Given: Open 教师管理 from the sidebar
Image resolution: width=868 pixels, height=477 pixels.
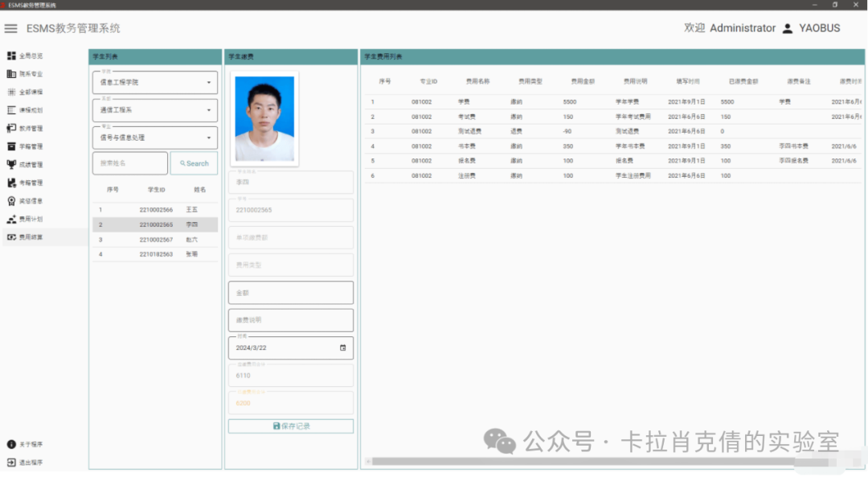Looking at the screenshot, I should (31, 129).
